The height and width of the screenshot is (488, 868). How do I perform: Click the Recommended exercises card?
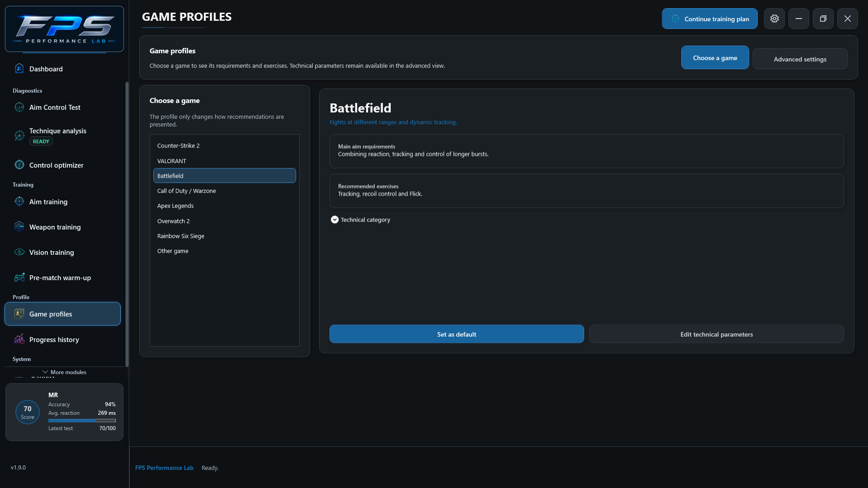586,191
